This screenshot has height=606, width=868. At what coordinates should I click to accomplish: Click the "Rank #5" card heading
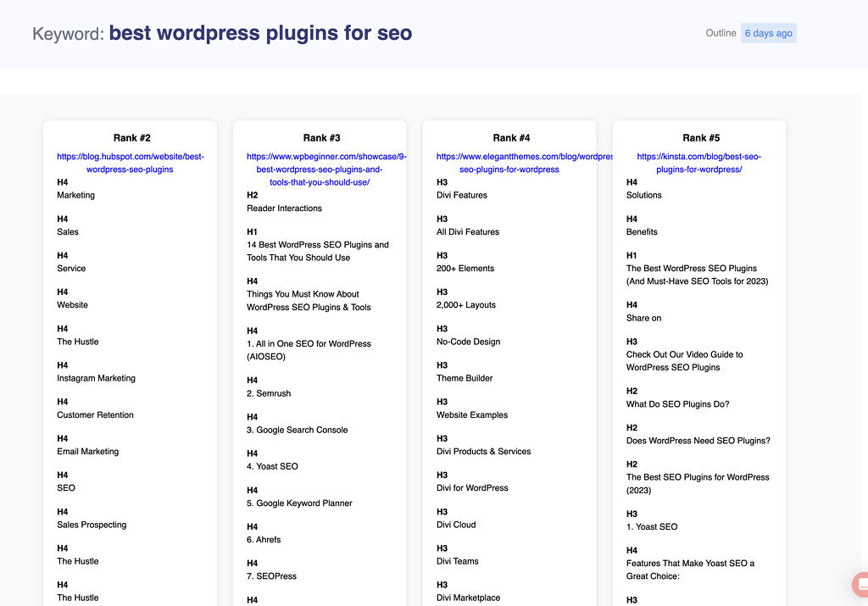tap(701, 138)
